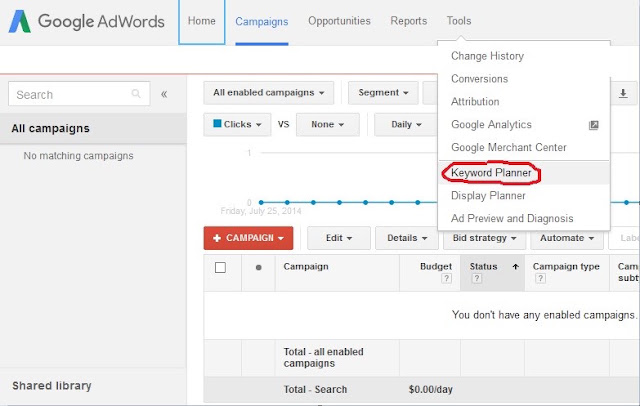This screenshot has height=406, width=640.
Task: Click the Tools menu
Action: click(x=459, y=21)
